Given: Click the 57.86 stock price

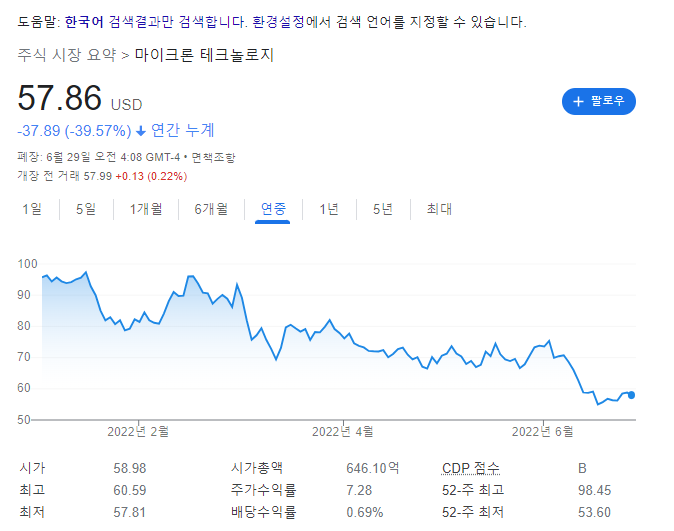Looking at the screenshot, I should [59, 98].
